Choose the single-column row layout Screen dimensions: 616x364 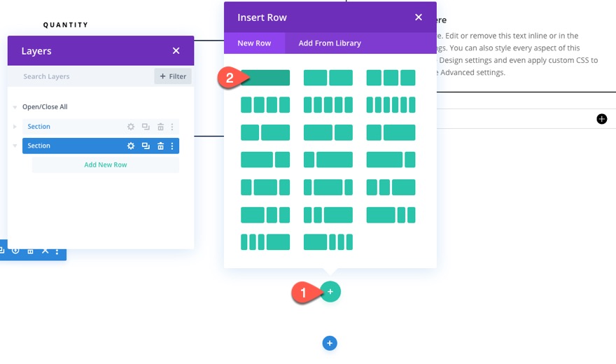[265, 78]
